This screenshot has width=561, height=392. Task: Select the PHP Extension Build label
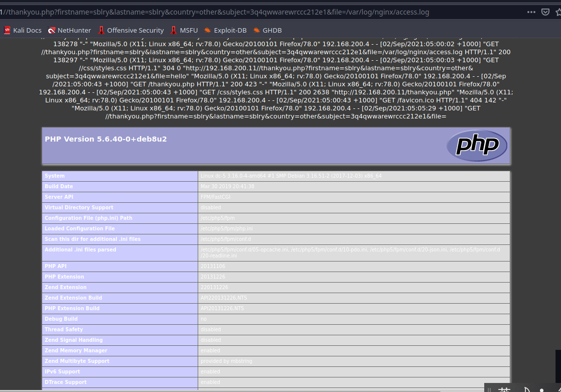(72, 308)
